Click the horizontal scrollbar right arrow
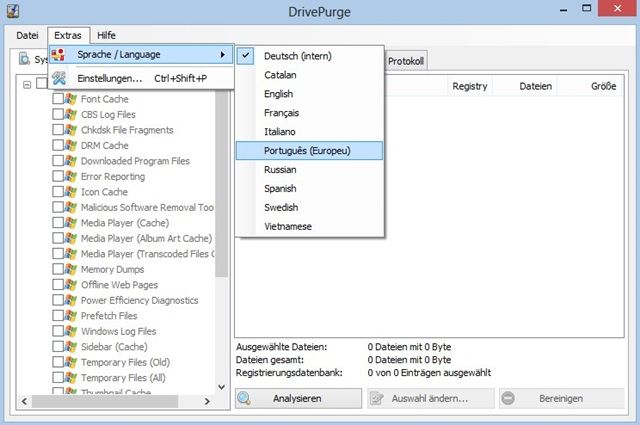 pos(207,401)
